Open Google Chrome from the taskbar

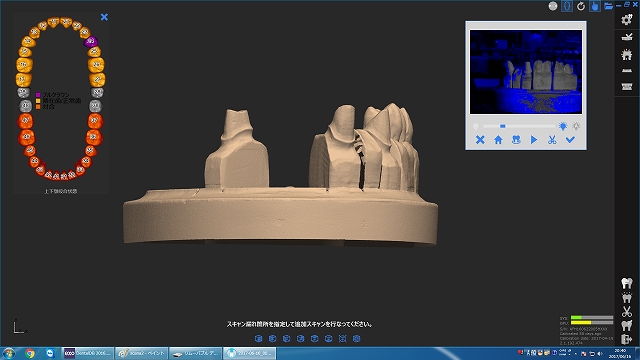coord(29,353)
